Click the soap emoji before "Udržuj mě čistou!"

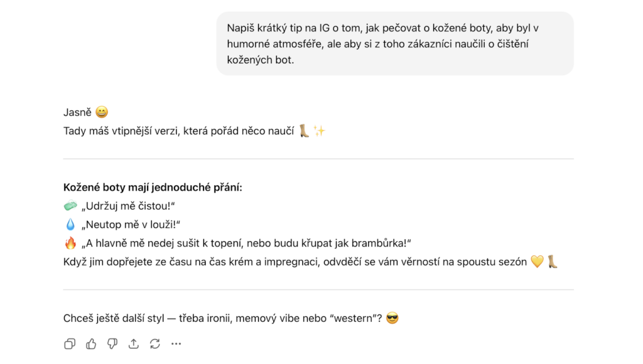click(70, 206)
